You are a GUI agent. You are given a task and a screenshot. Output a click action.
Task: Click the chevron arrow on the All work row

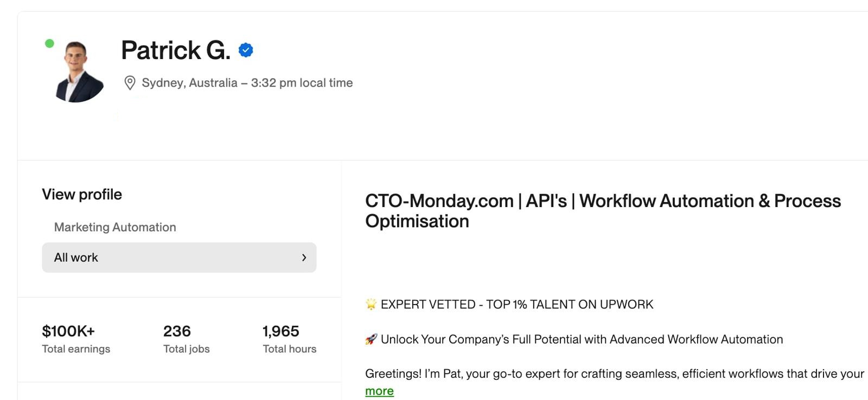[x=304, y=257]
